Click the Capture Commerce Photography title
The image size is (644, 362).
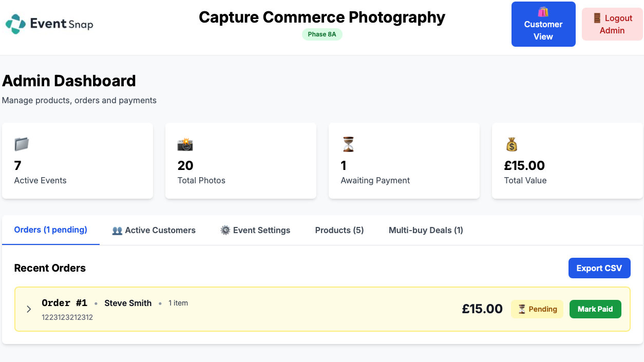pyautogui.click(x=322, y=17)
